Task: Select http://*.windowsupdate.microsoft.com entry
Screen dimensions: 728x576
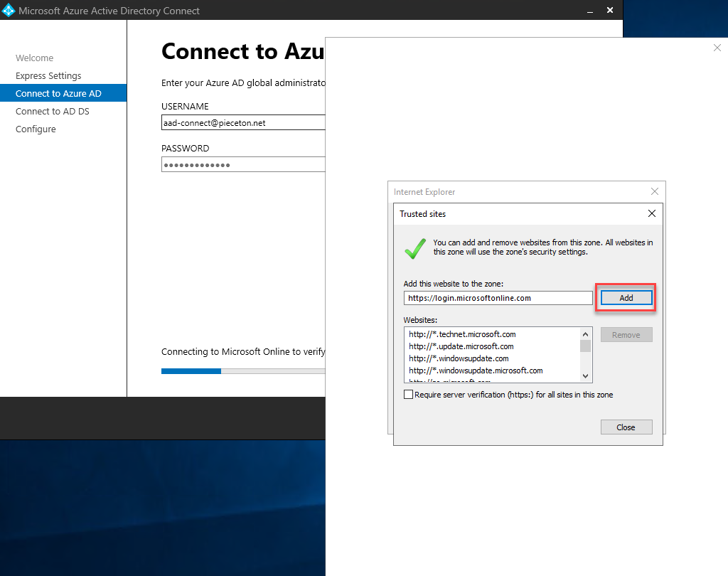Action: [x=476, y=370]
